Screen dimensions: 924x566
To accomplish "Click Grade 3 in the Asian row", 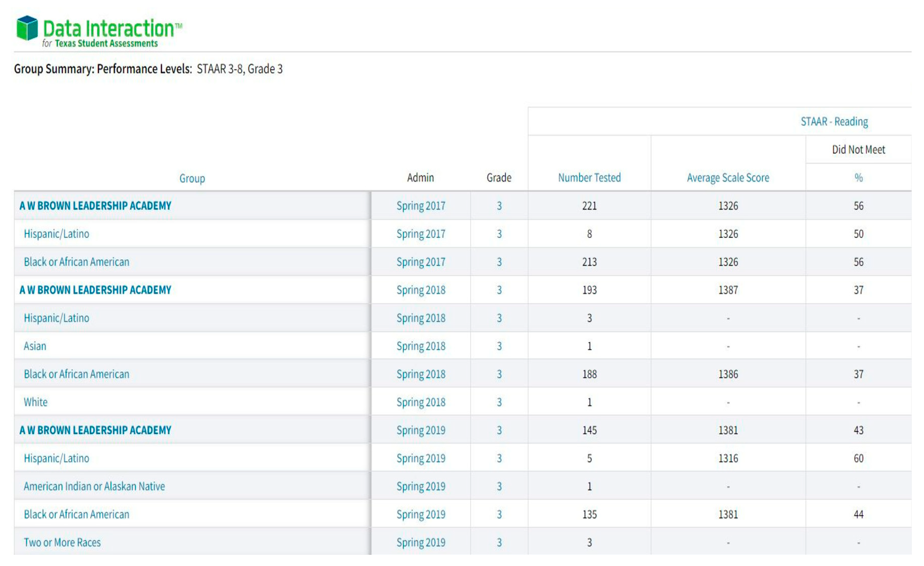I will click(499, 345).
